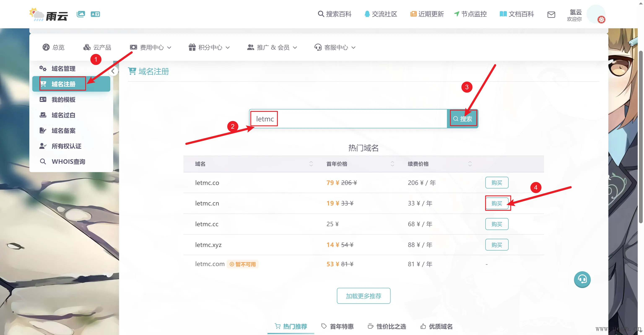
Task: Click the 加载更多推荐 button
Action: 363,296
